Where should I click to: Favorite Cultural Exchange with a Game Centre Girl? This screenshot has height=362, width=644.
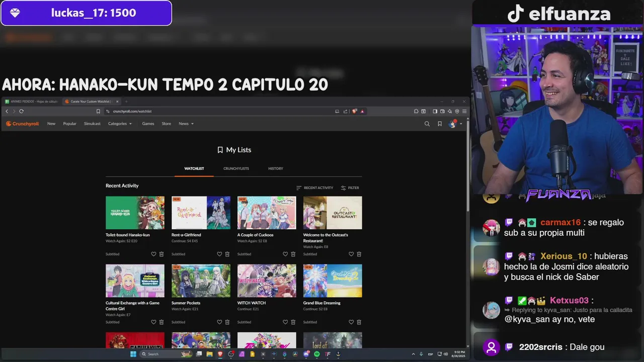(x=153, y=322)
